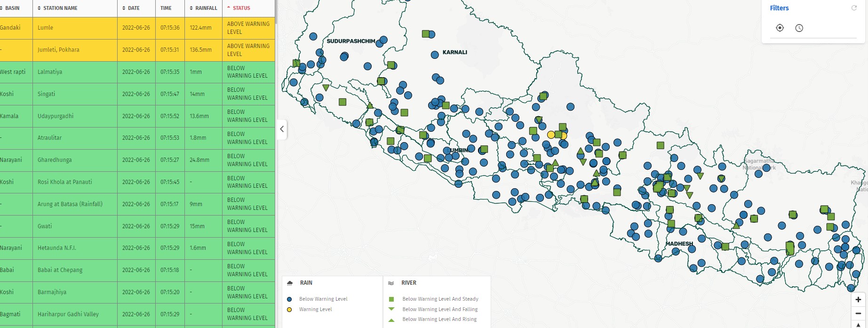Zoom in on the map

point(858,299)
